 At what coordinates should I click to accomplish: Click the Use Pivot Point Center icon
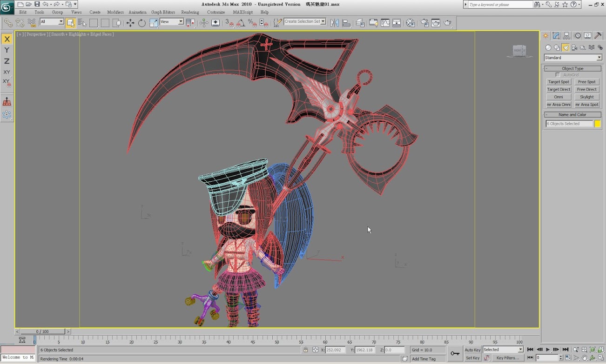190,22
